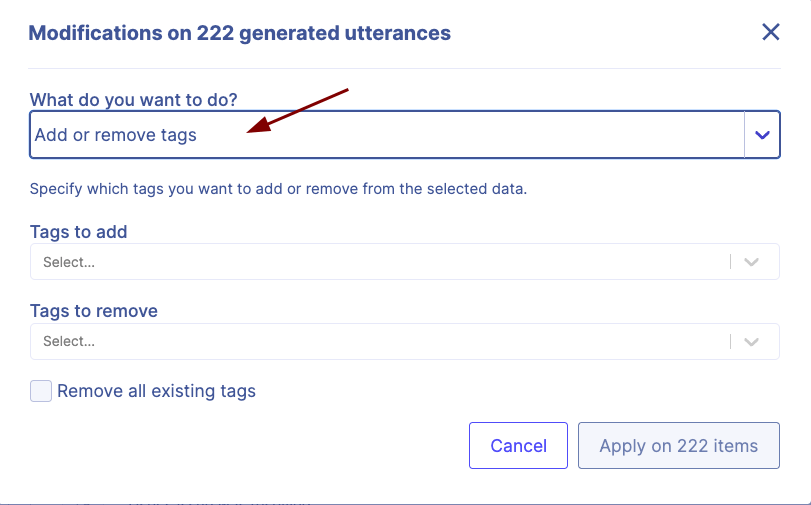The height and width of the screenshot is (505, 811).
Task: Enable the 'Remove all existing tags' checkbox
Action: click(x=41, y=391)
